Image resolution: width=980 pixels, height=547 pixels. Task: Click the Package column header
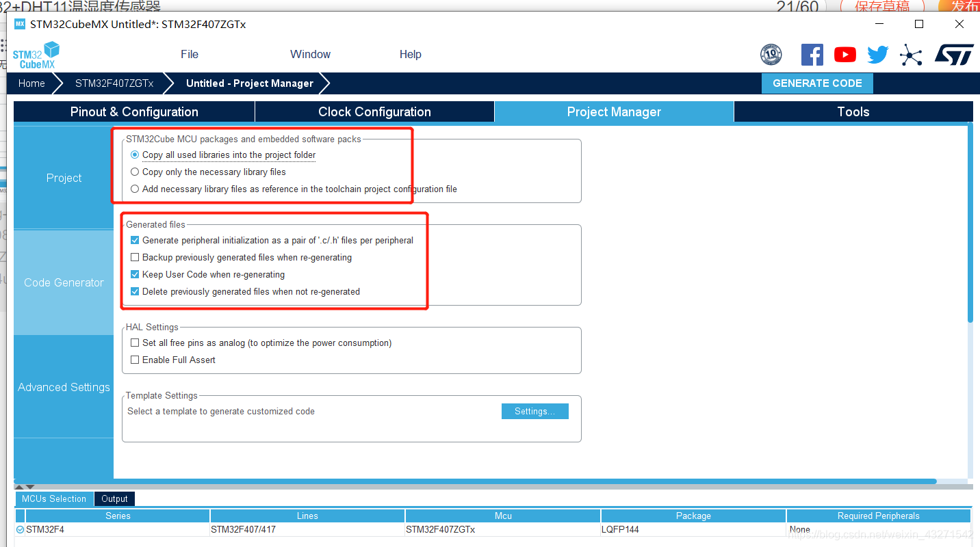pos(693,516)
